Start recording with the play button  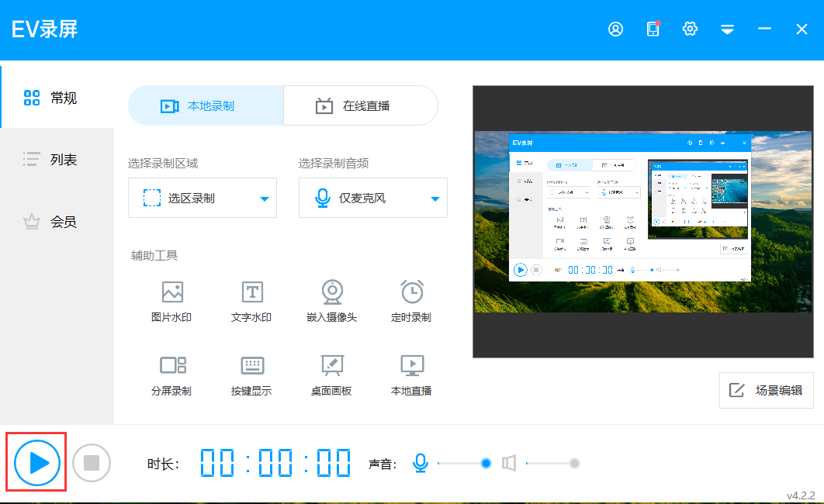click(36, 463)
